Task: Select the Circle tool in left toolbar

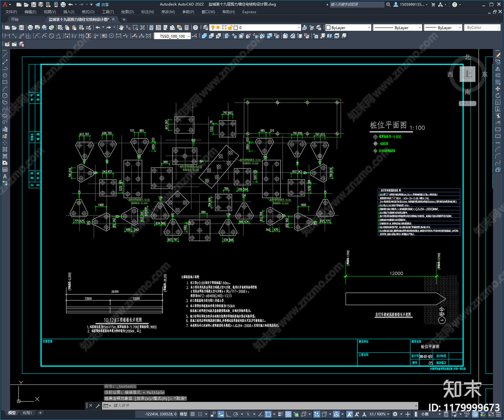Action: pyautogui.click(x=5, y=96)
